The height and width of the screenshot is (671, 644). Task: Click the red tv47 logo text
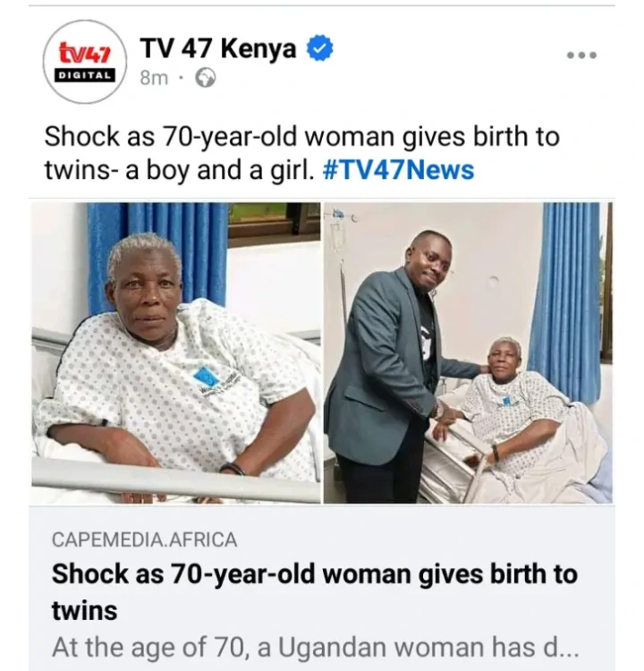(x=85, y=54)
